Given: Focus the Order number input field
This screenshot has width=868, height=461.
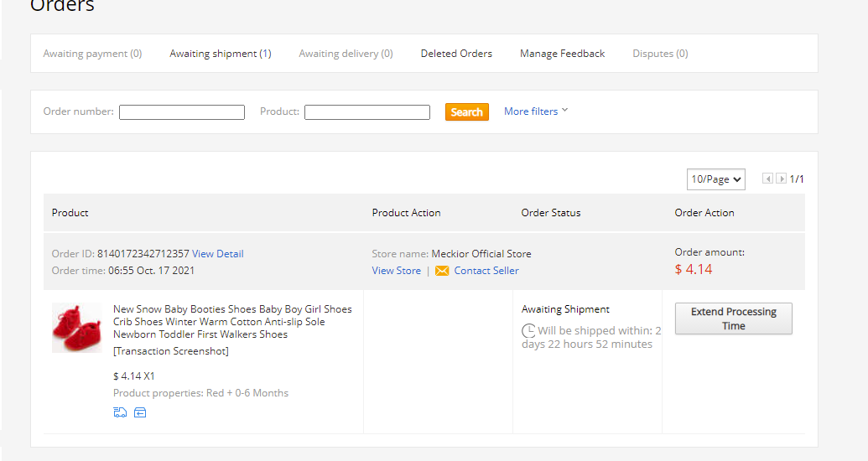Looking at the screenshot, I should click(182, 112).
